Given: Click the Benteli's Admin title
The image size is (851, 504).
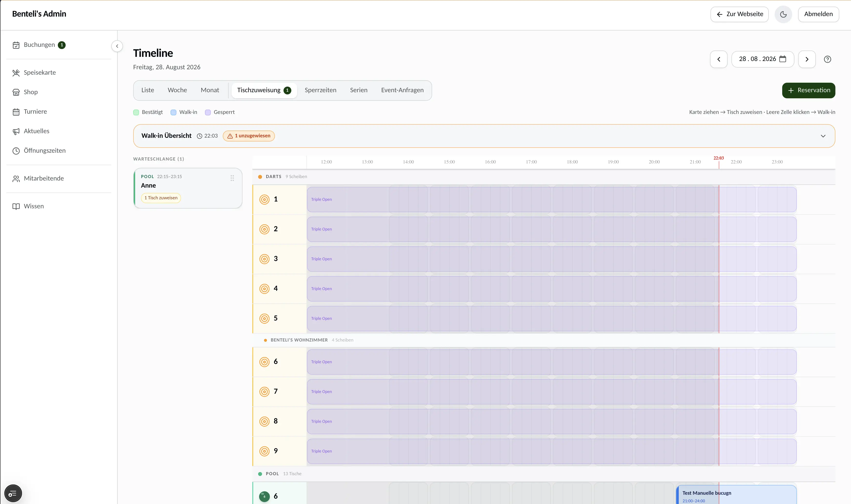Looking at the screenshot, I should (x=39, y=14).
